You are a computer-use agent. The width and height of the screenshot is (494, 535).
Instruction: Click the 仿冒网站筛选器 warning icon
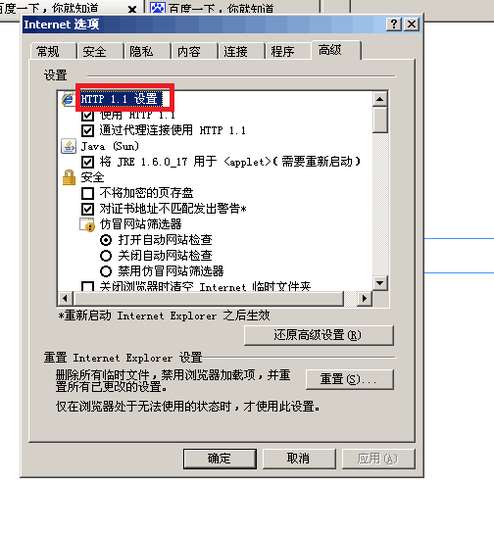pos(87,225)
